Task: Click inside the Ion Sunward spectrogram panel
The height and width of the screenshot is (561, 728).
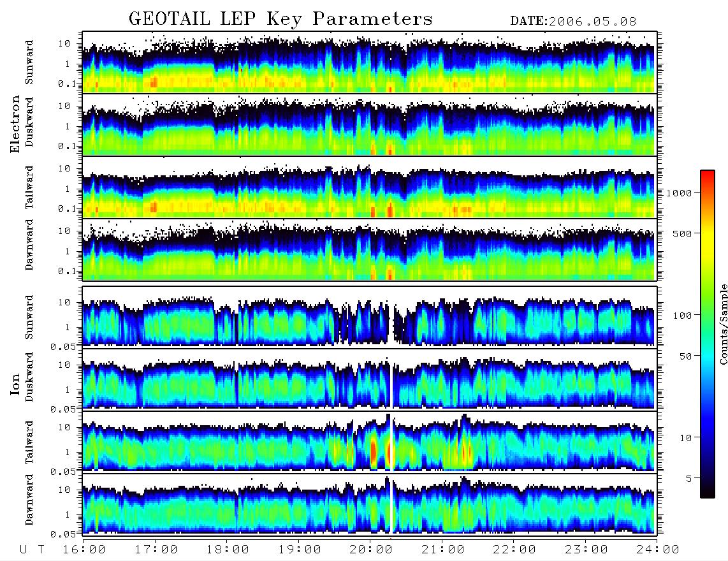Action: point(370,316)
